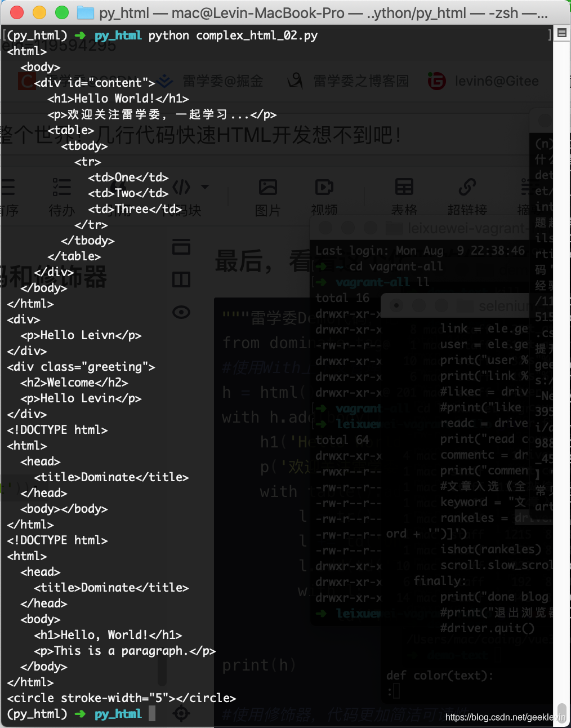The height and width of the screenshot is (728, 571).
Task: Click the single-pane layout icon in editor sidebar
Action: [x=181, y=247]
